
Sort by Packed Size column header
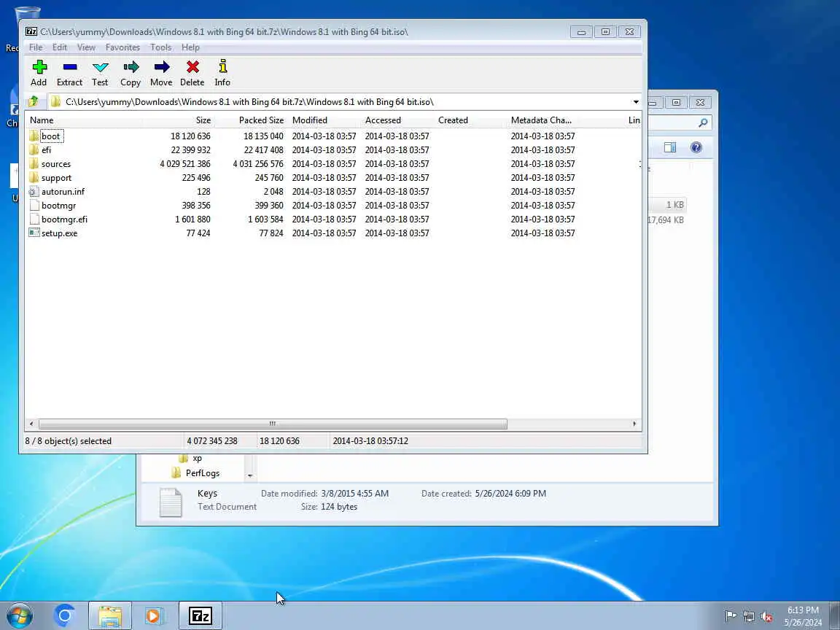click(x=252, y=120)
